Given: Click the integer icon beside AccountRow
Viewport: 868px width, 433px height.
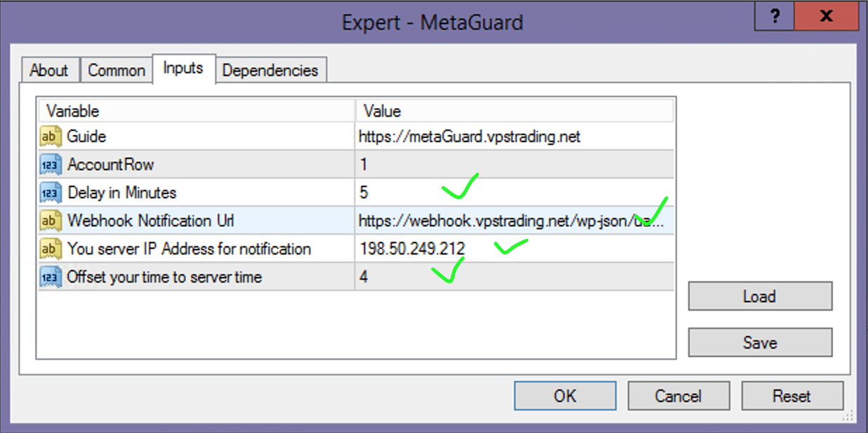Looking at the screenshot, I should click(49, 164).
